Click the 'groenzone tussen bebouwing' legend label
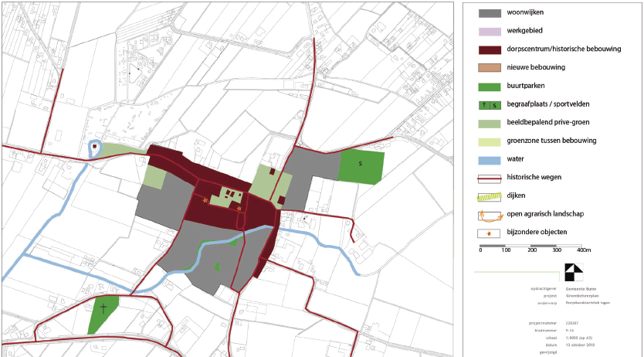The image size is (644, 357). pyautogui.click(x=551, y=141)
